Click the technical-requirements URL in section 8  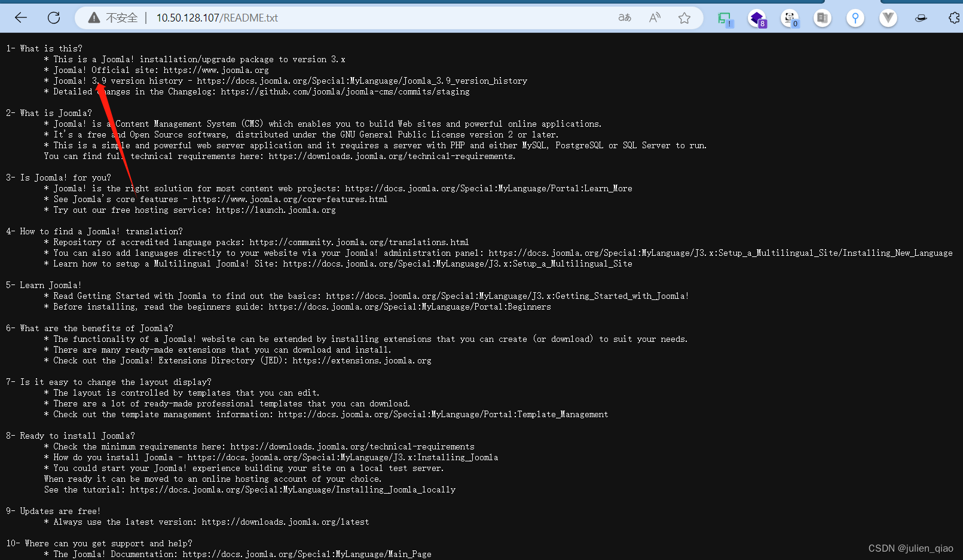point(352,446)
